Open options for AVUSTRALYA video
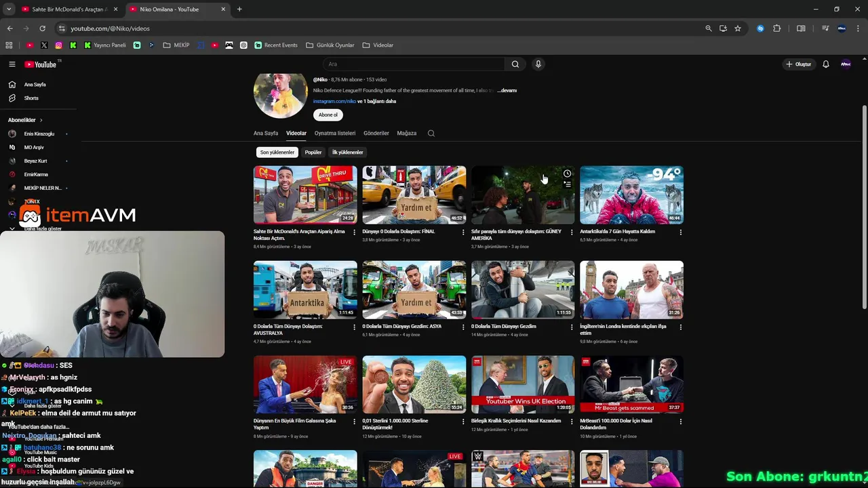Viewport: 868px width, 488px height. [x=354, y=327]
